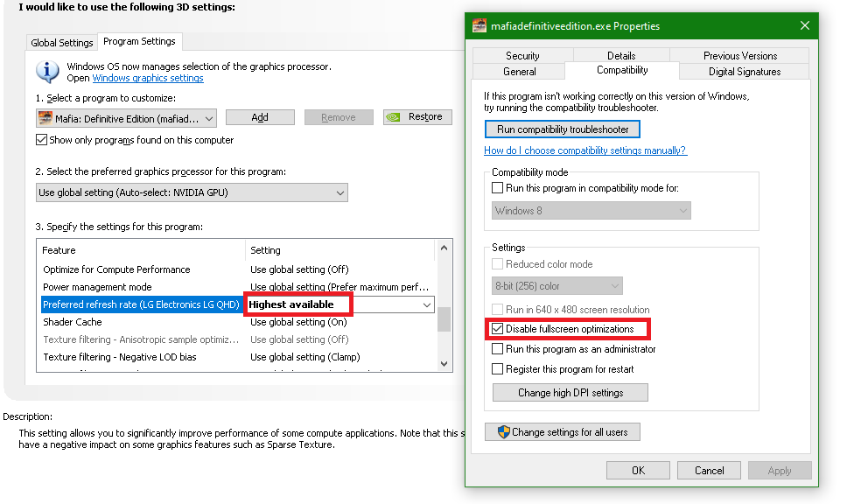Enable Run this program in compatibility mode
Screen dimensions: 847x504
[x=498, y=188]
